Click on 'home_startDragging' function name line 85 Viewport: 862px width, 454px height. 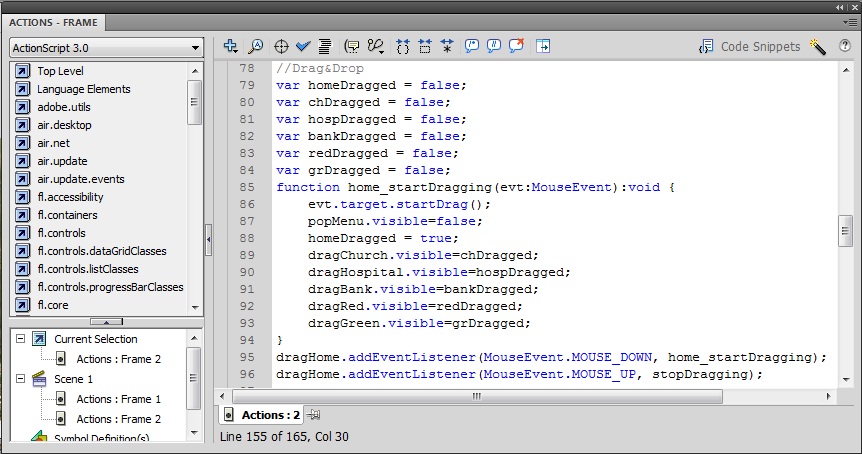point(419,187)
